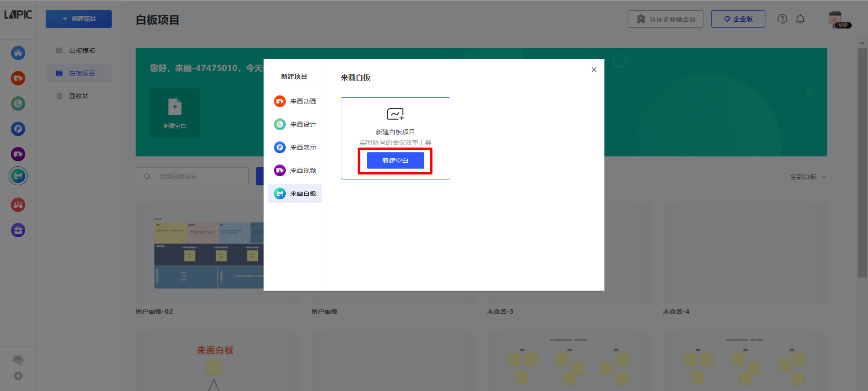868x391 pixels.
Task: Click the 企业版 button
Action: 738,19
